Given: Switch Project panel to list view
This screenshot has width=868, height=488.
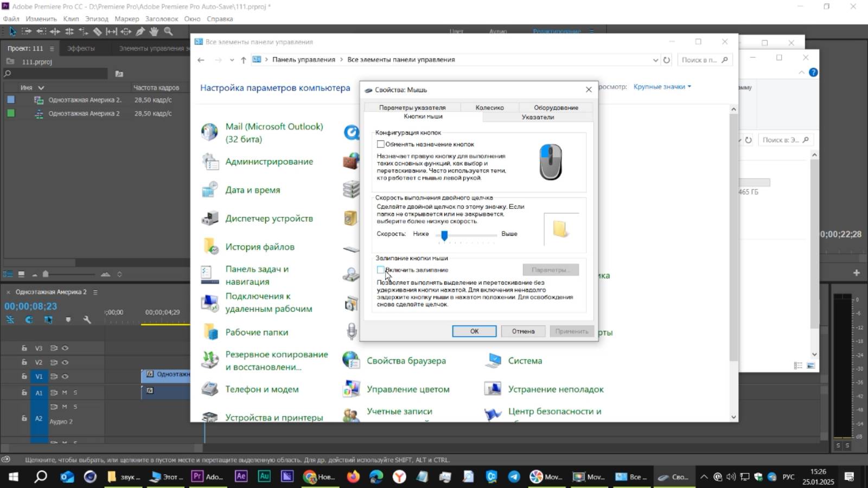Looking at the screenshot, I should [8, 274].
